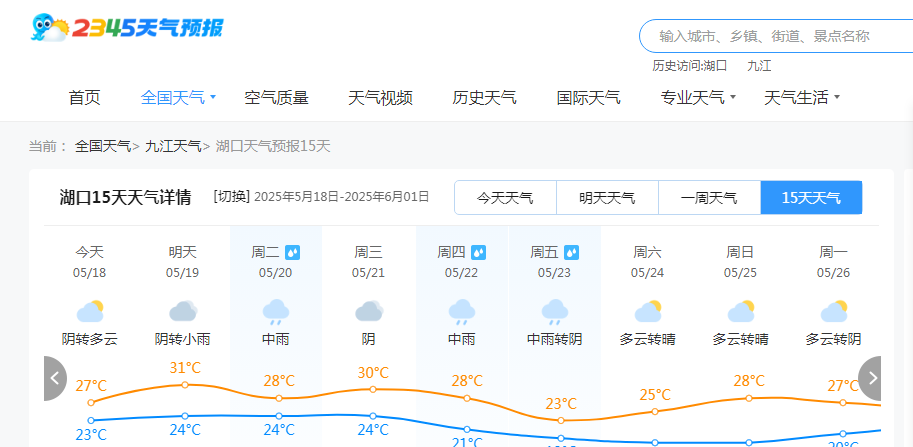Click the 05/18 partly cloudy weather icon

pos(90,311)
